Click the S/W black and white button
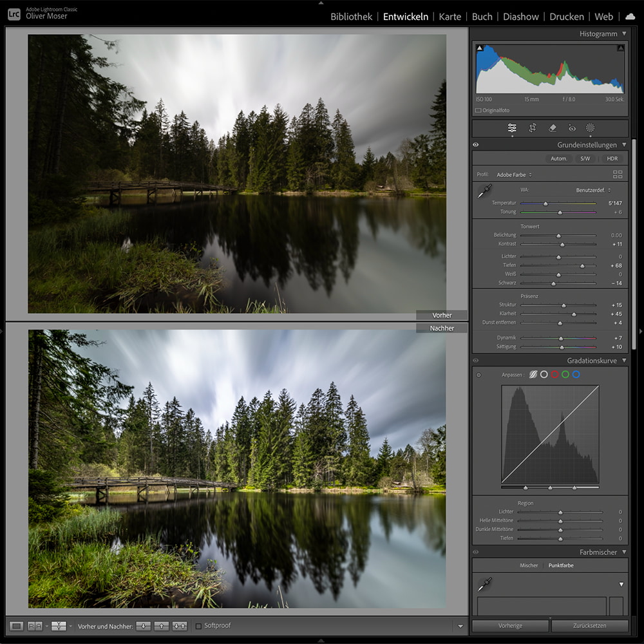The width and height of the screenshot is (644, 644). pos(585,158)
